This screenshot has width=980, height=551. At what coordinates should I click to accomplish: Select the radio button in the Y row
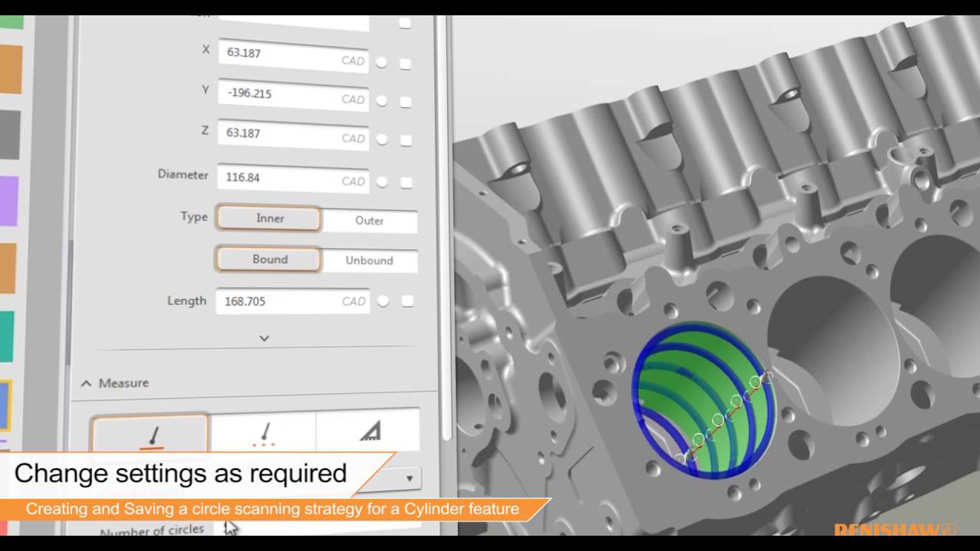[x=382, y=101]
